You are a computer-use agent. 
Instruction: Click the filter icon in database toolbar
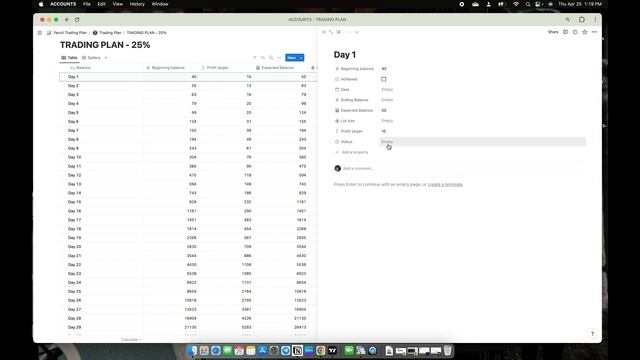coord(255,58)
